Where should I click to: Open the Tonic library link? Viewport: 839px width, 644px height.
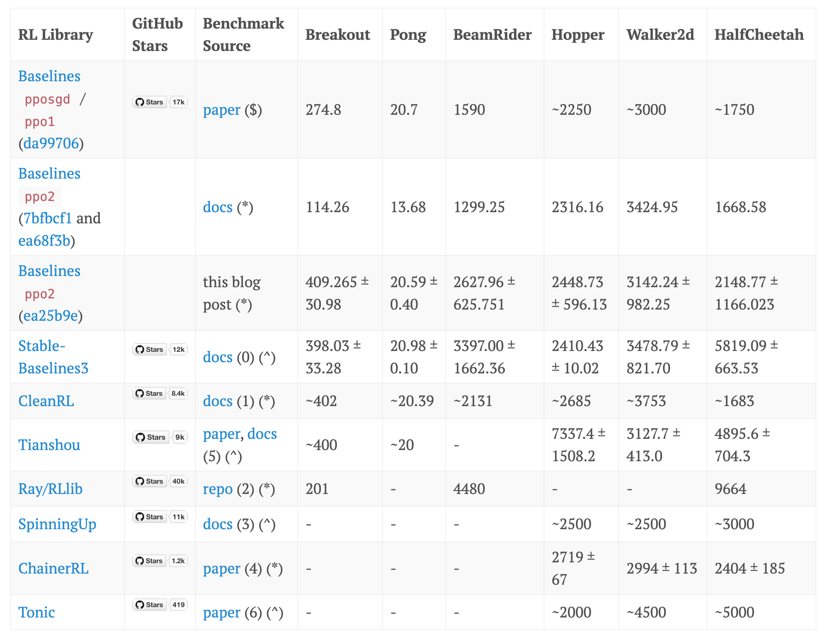point(36,613)
